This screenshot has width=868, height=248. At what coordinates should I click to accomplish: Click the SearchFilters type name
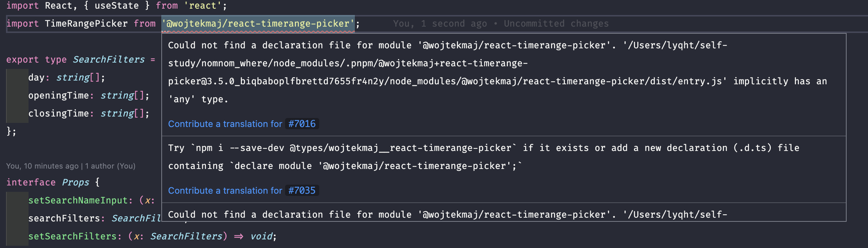pyautogui.click(x=109, y=60)
